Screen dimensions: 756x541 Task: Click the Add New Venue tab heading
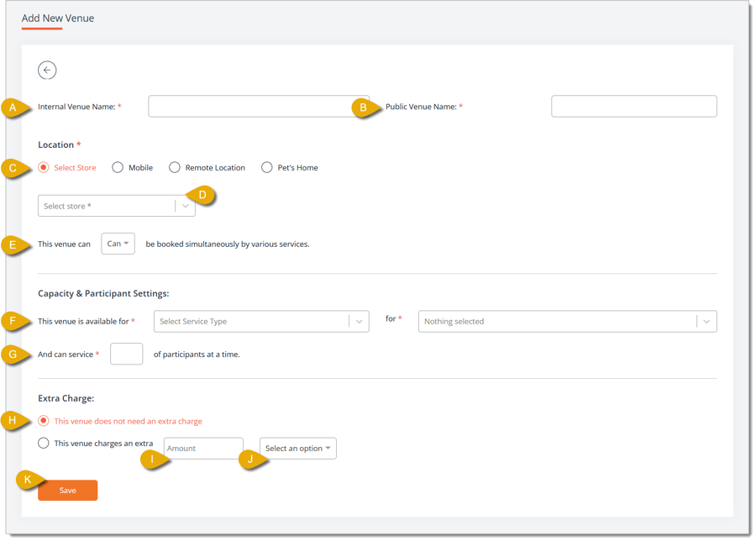(x=58, y=18)
